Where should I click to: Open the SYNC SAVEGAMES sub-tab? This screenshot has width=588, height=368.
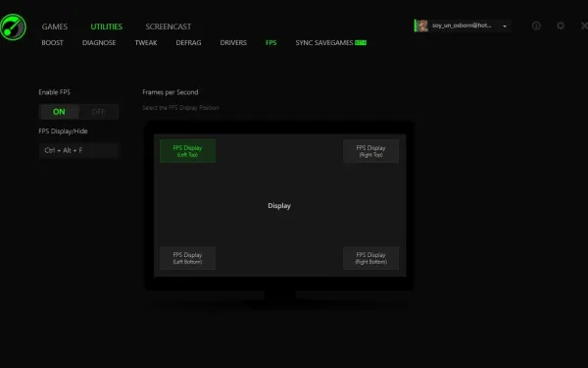coord(331,43)
